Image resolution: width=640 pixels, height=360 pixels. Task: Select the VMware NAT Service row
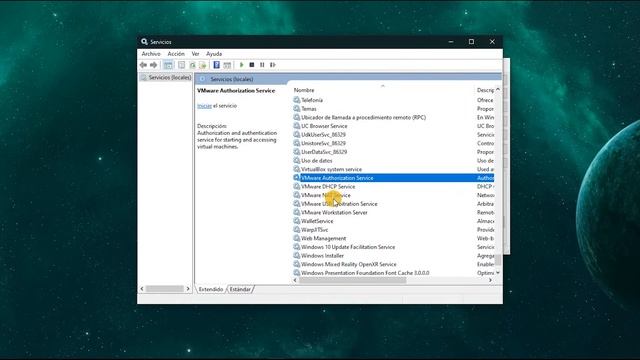[x=393, y=195]
